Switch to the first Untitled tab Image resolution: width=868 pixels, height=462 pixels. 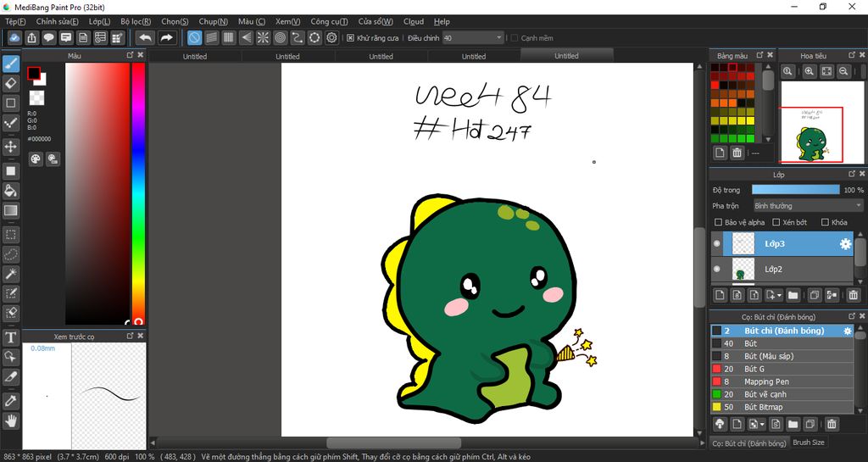coord(195,56)
